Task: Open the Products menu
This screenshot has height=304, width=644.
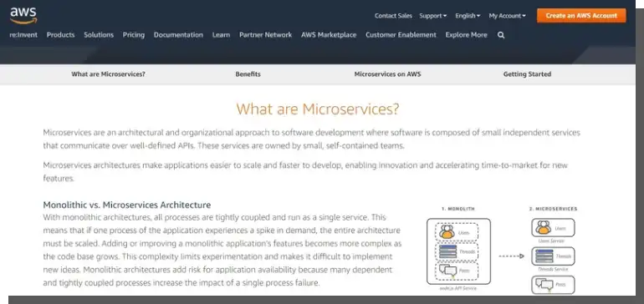Action: pyautogui.click(x=60, y=35)
